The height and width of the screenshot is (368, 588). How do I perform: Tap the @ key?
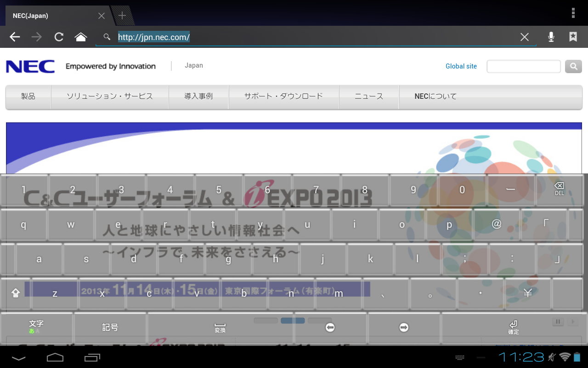tap(497, 224)
